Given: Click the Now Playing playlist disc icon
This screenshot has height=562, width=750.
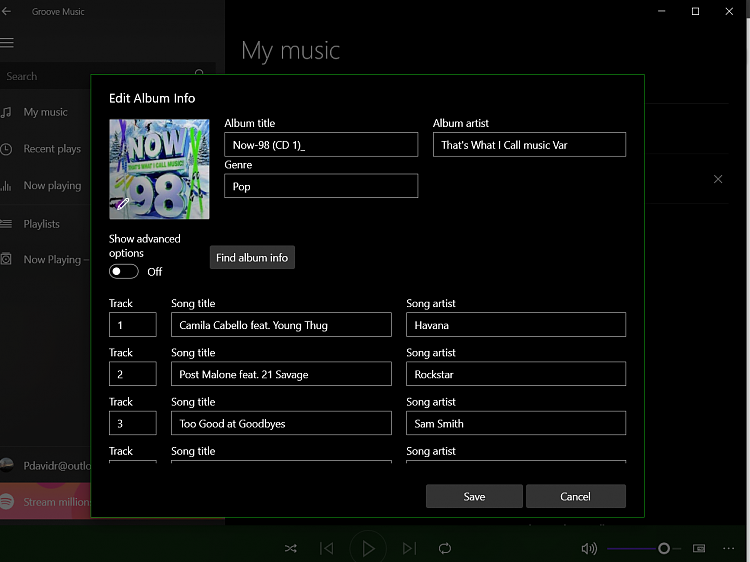Looking at the screenshot, I should (x=6, y=259).
